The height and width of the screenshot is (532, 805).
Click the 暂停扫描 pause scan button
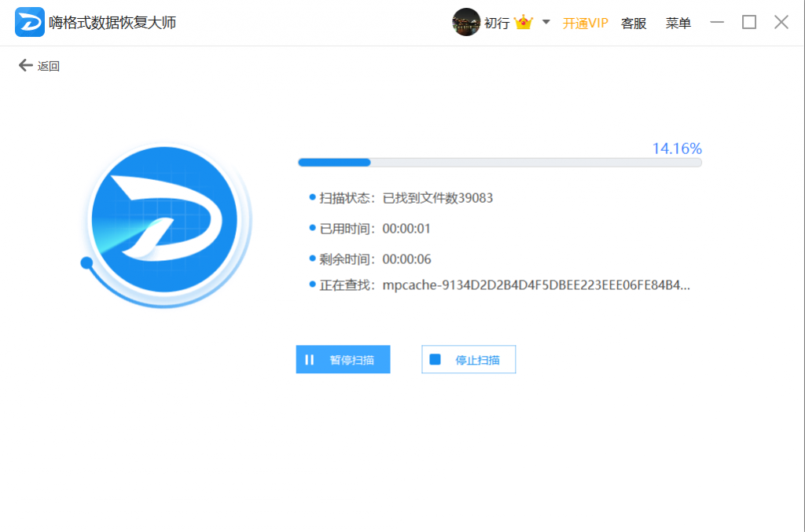[x=343, y=360]
